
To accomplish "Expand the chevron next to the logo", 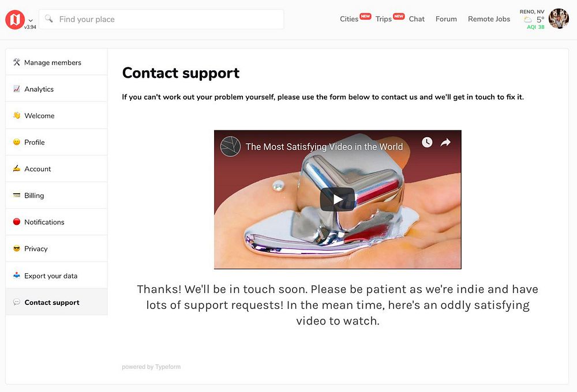I will (x=31, y=21).
